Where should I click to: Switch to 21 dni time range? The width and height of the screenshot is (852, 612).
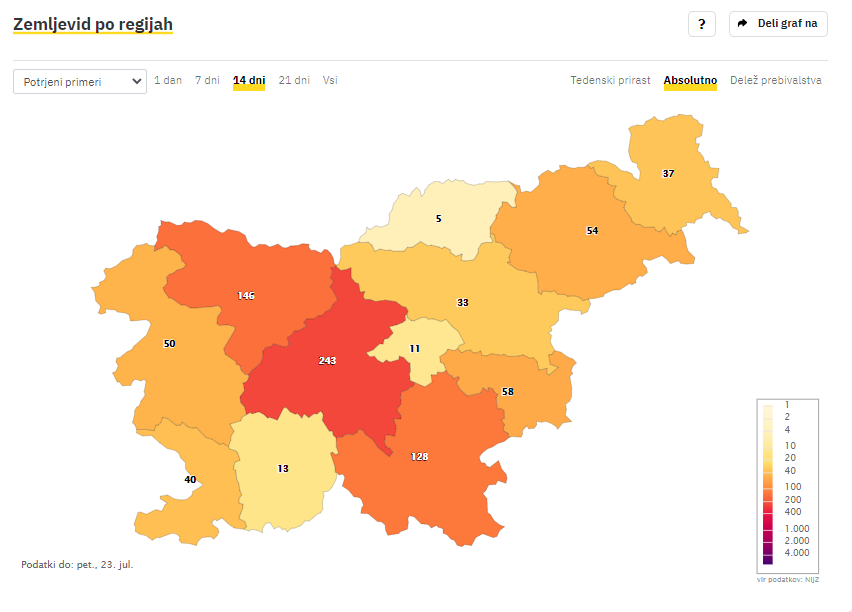(294, 80)
